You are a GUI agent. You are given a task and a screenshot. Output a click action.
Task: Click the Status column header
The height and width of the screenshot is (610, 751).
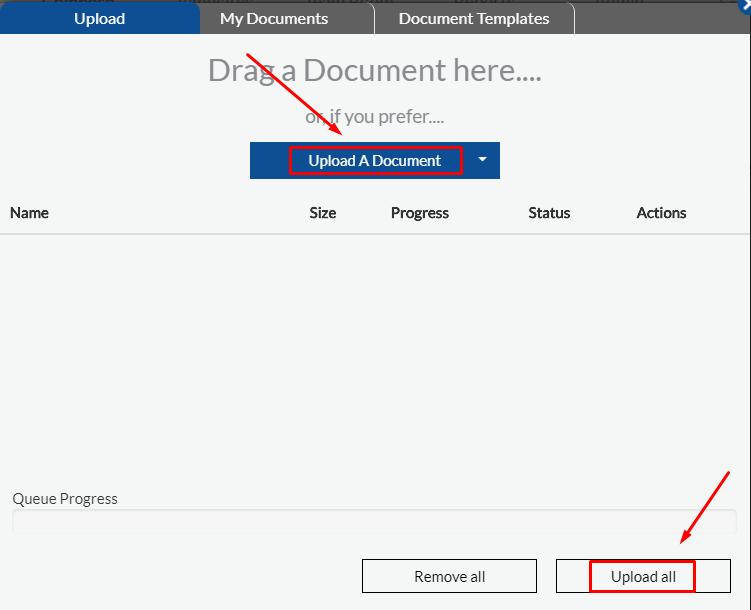coord(549,213)
